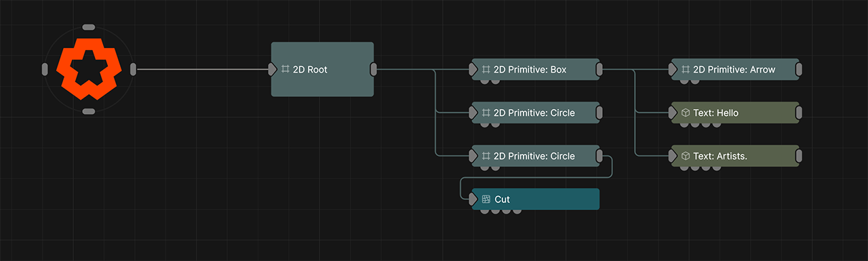Click the output port of the Box node
Screen dimensions: 868x261
(x=599, y=69)
